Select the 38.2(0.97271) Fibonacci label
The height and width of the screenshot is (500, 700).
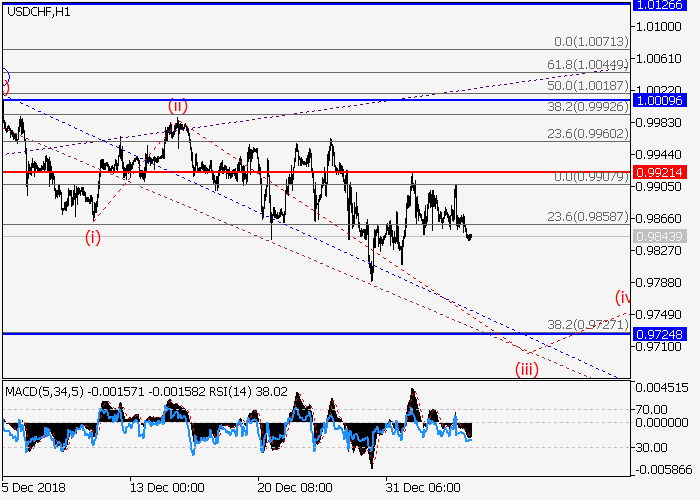591,325
